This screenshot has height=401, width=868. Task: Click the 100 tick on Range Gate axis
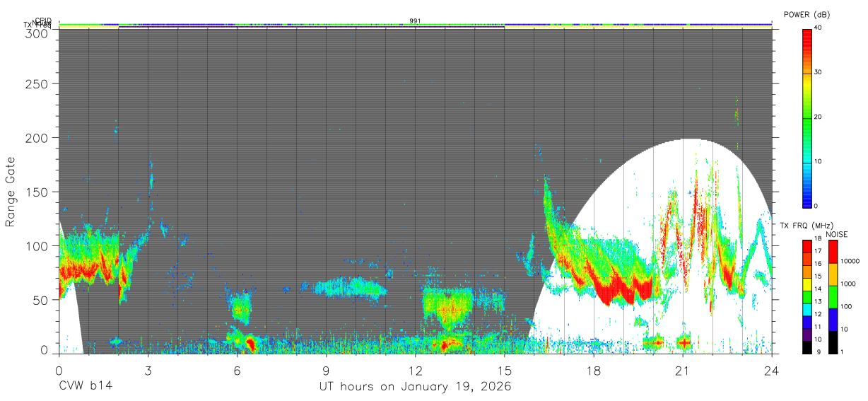tap(37, 246)
